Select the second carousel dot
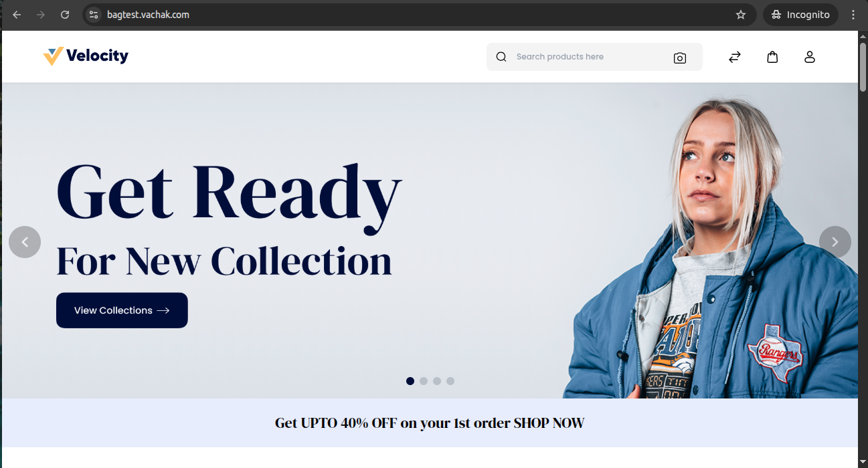The image size is (868, 468). point(424,381)
